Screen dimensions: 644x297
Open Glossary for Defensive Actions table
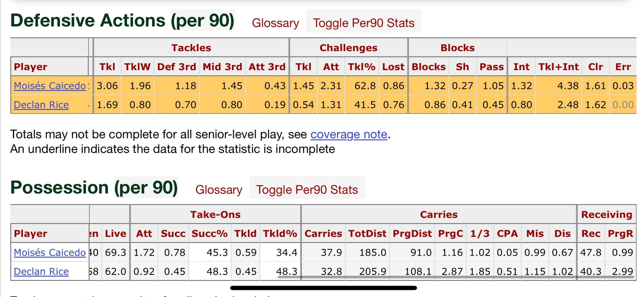click(275, 23)
